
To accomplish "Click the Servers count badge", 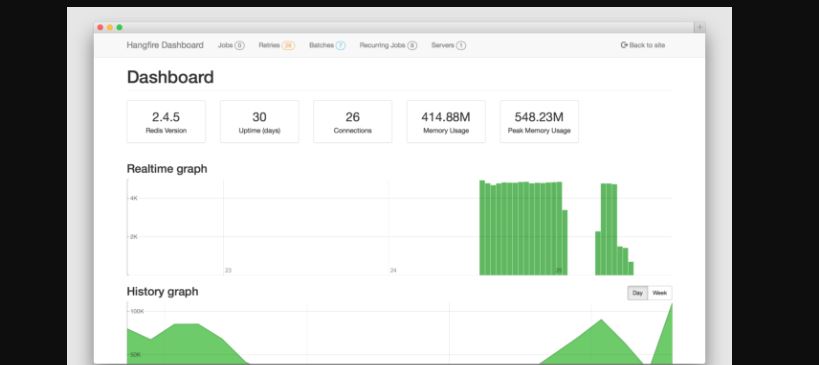I will (x=461, y=45).
